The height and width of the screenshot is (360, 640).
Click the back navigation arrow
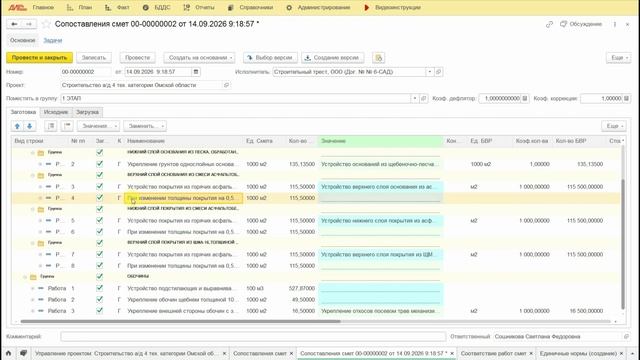[x=14, y=24]
